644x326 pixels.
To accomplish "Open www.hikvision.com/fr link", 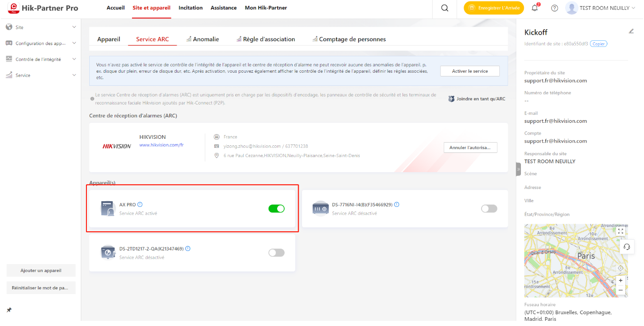I will (162, 145).
